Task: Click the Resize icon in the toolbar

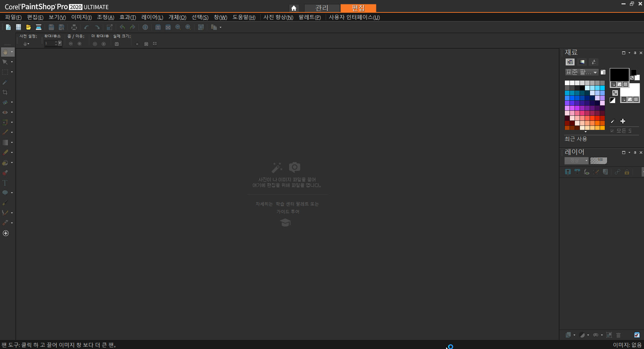Action: coord(110,27)
